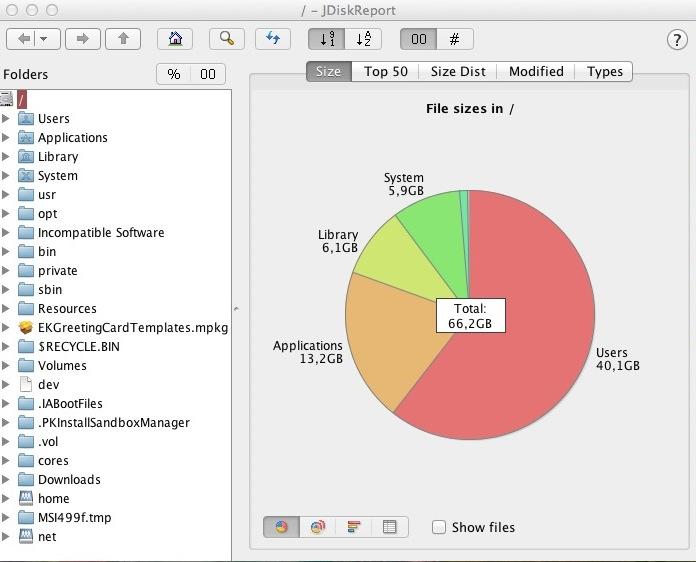Click the refresh arrows toolbar icon
The image size is (696, 562).
(x=273, y=39)
